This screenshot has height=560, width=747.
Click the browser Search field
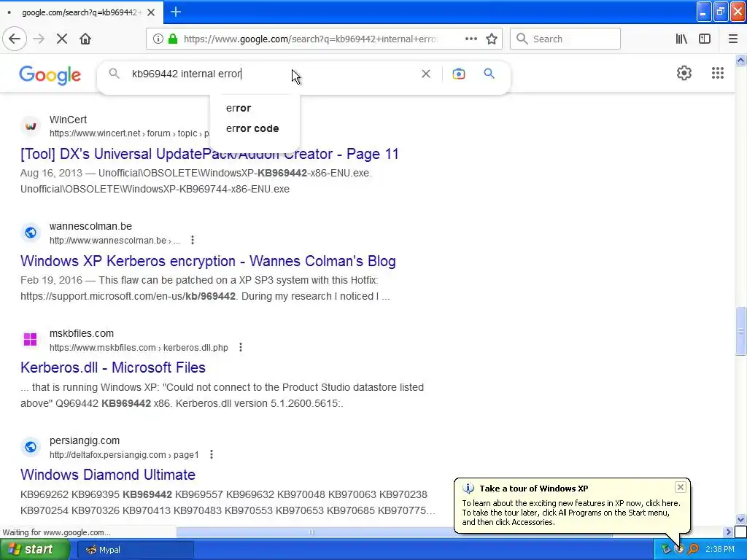pyautogui.click(x=565, y=39)
